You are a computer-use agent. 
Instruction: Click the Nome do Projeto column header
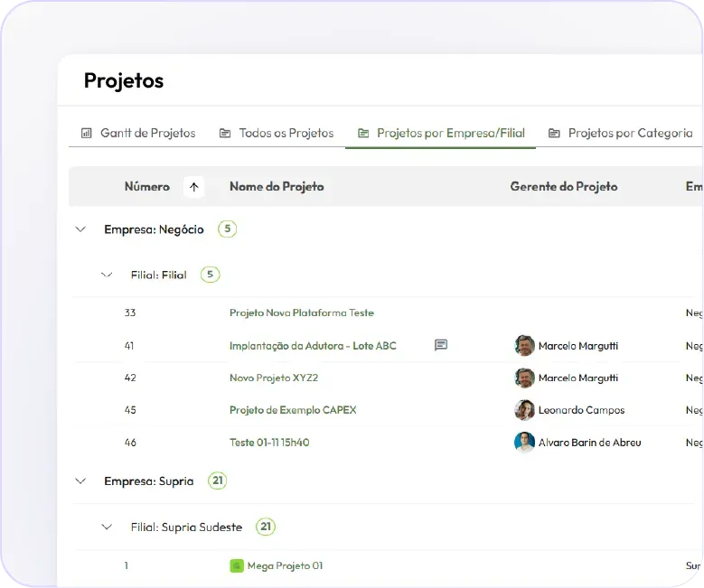click(277, 187)
